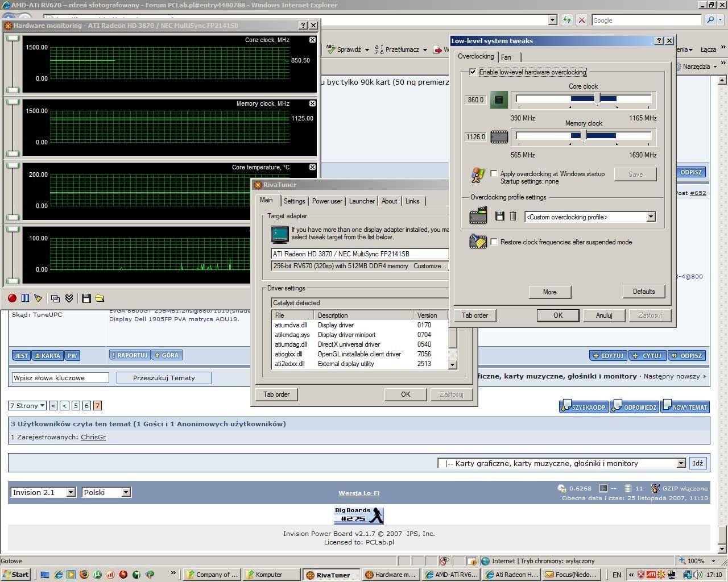Click the Przeszukaj Tematy button
728x582 pixels.
164,378
